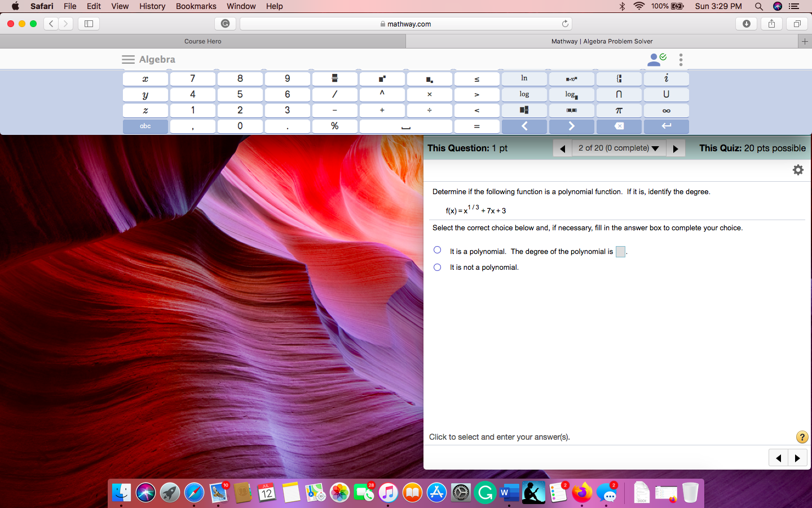Viewport: 812px width, 508px height.
Task: Open the History menu
Action: 152,6
